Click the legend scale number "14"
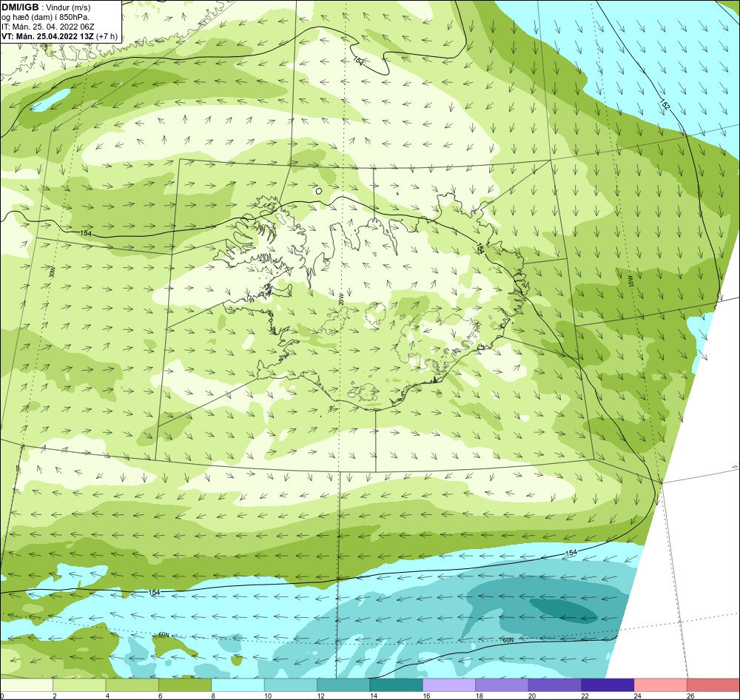 (373, 696)
